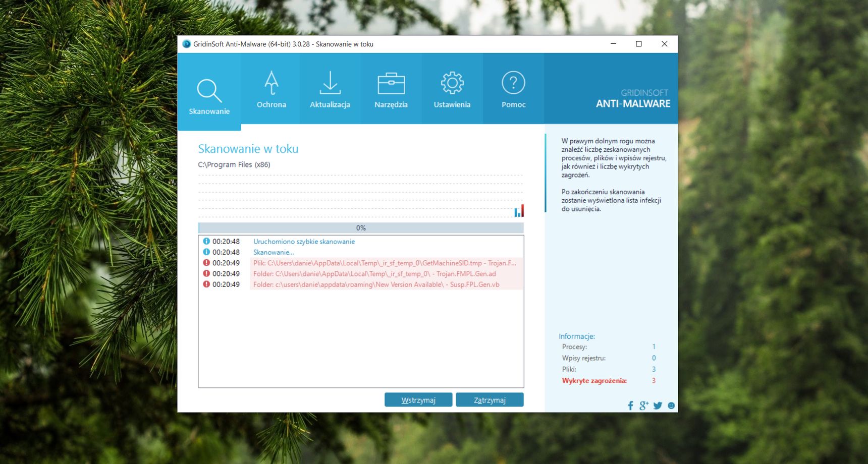Close the GridinSoft Anti-Malware window
868x464 pixels.
pyautogui.click(x=665, y=44)
